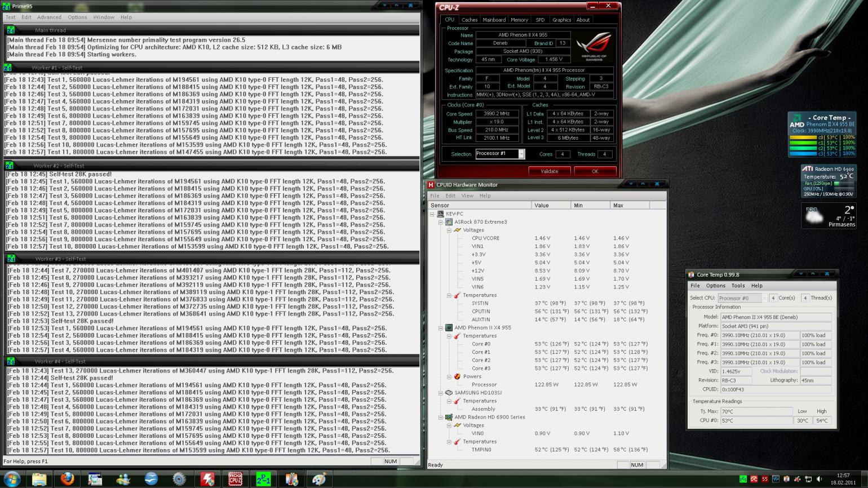Open the Windows Start orb
The width and height of the screenshot is (868, 488).
[11, 479]
